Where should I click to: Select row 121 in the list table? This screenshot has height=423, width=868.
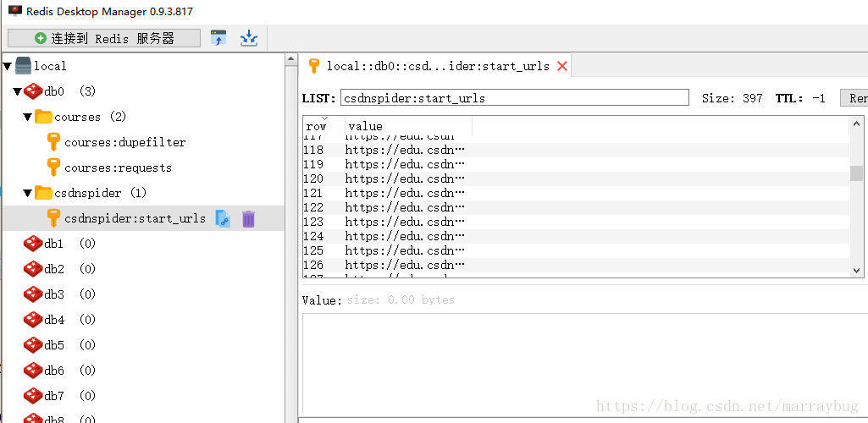[x=576, y=193]
